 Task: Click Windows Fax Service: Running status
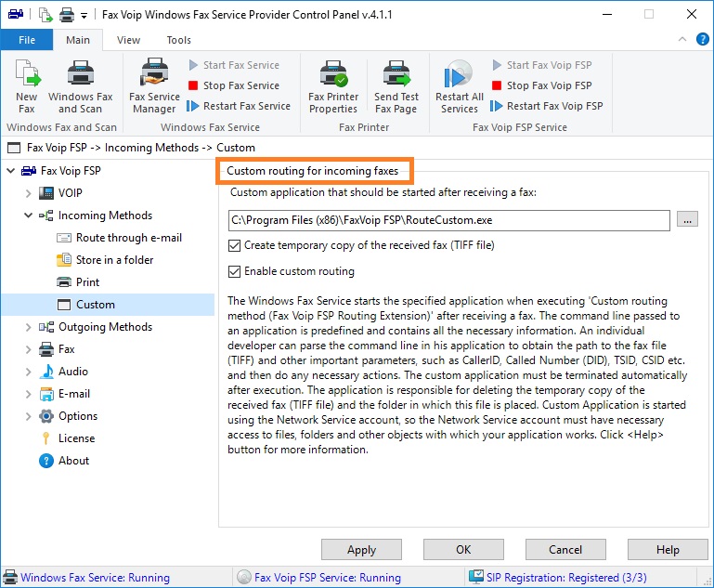click(86, 578)
